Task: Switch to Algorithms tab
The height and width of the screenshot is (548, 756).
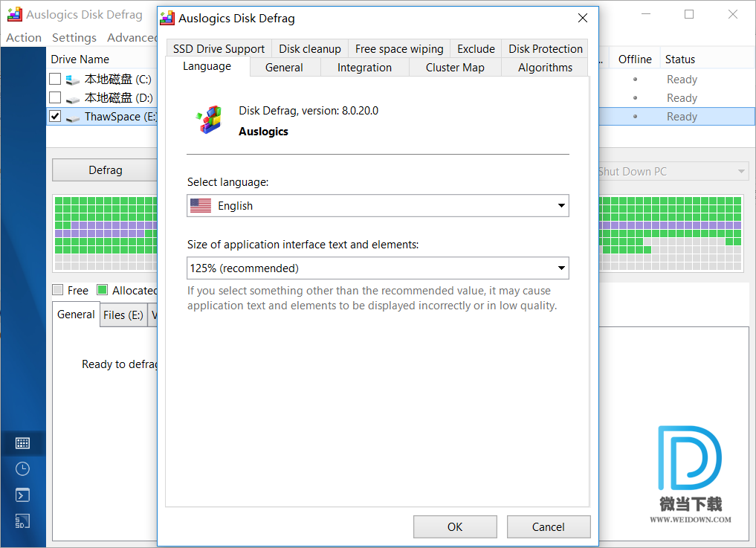Action: 546,68
